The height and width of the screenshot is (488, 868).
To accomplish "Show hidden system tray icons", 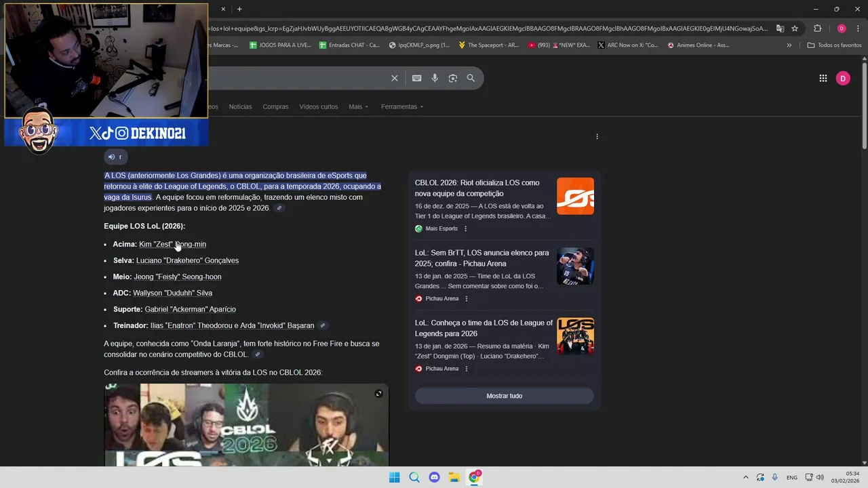I will pos(746,477).
